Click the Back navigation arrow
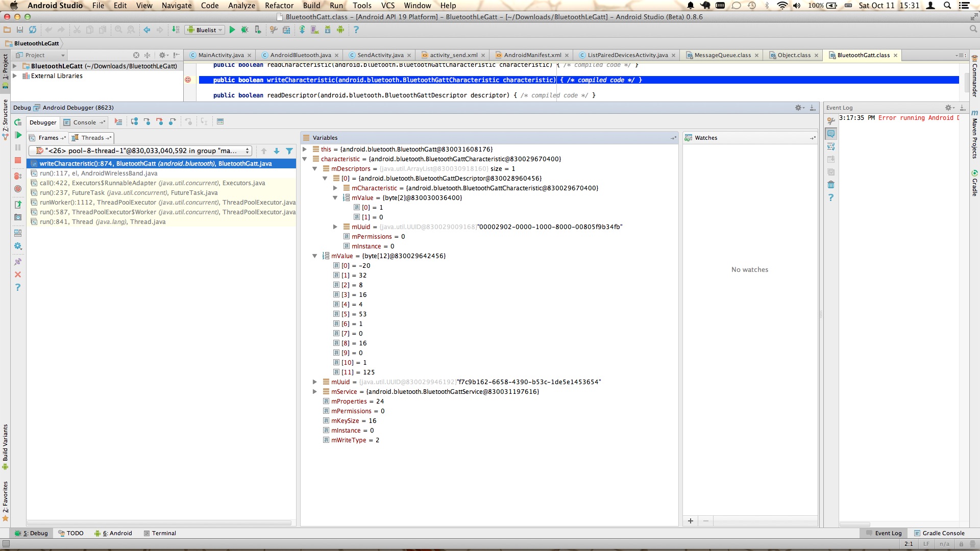The image size is (980, 551). tap(147, 30)
